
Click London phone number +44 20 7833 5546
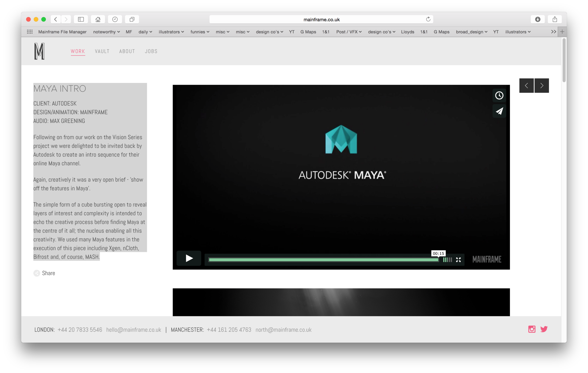click(80, 330)
